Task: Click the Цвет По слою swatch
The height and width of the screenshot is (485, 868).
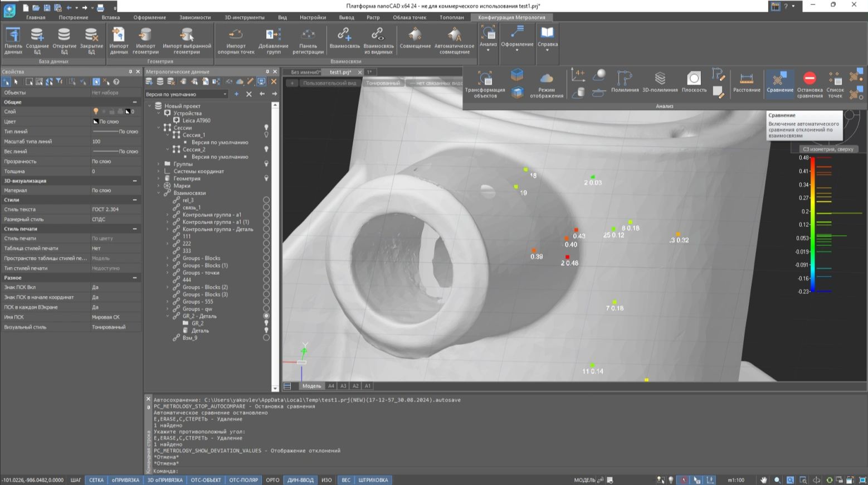Action: coord(96,122)
